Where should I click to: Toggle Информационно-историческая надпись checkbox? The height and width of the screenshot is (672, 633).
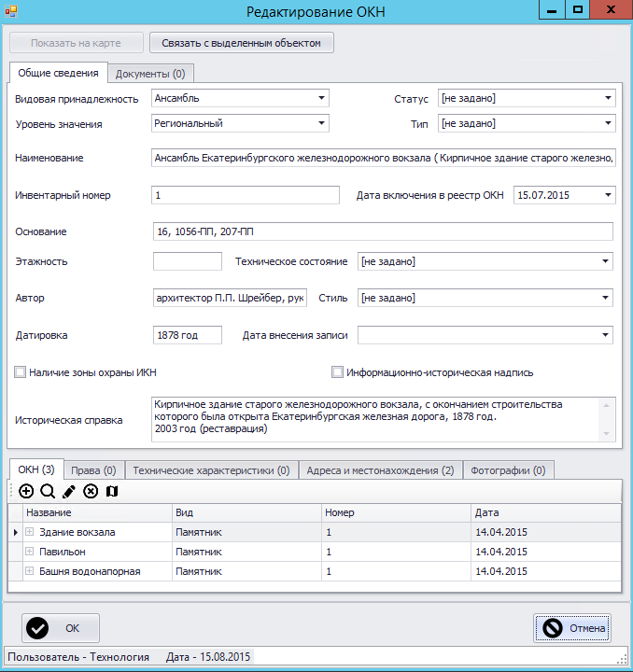(337, 372)
